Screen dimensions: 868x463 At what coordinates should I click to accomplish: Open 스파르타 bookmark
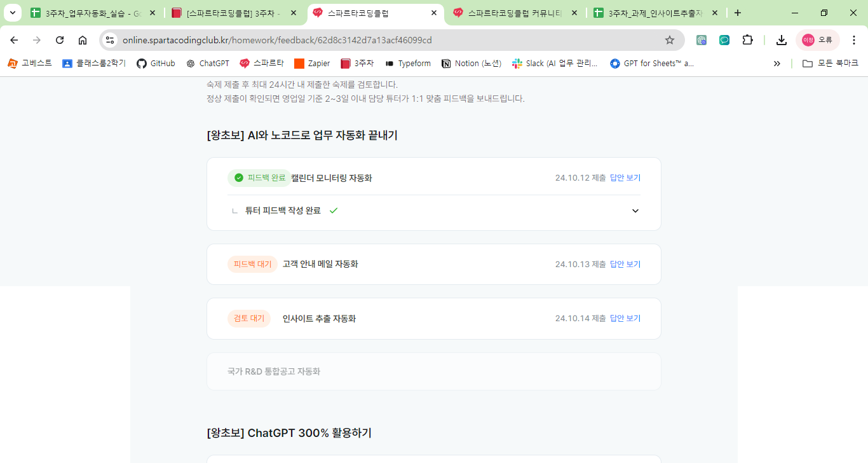tap(262, 64)
